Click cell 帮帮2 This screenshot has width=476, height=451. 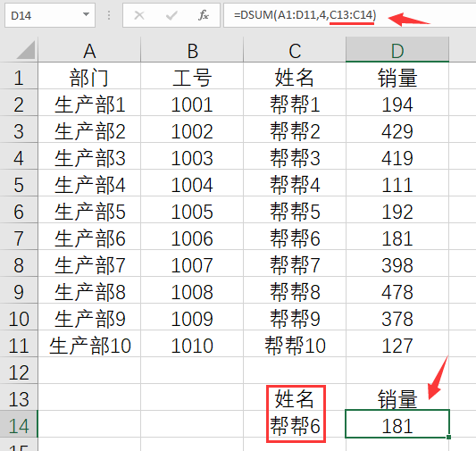click(295, 129)
